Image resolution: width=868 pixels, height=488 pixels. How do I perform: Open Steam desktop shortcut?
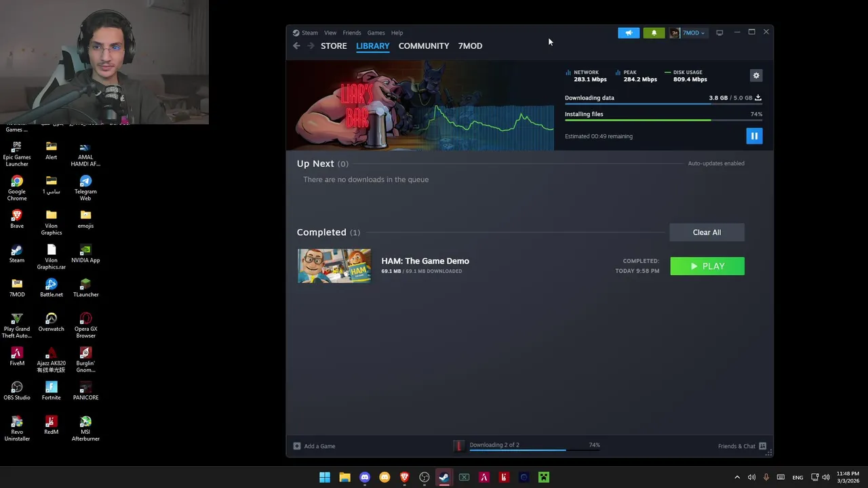point(17,253)
